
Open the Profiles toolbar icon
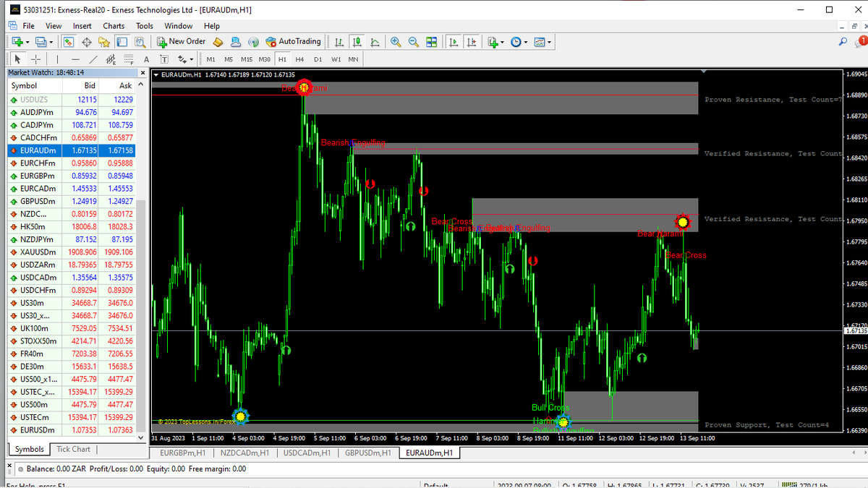click(x=41, y=42)
